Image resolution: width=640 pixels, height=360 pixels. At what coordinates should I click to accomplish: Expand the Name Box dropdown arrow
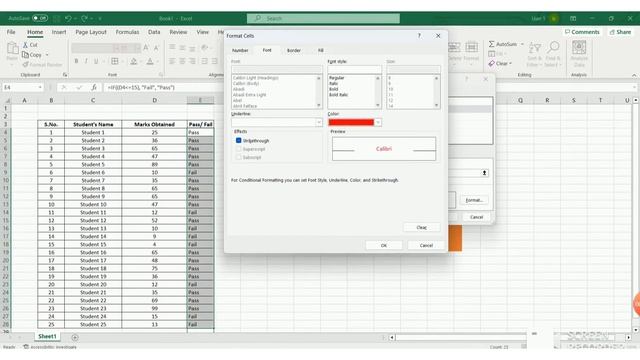coord(40,87)
